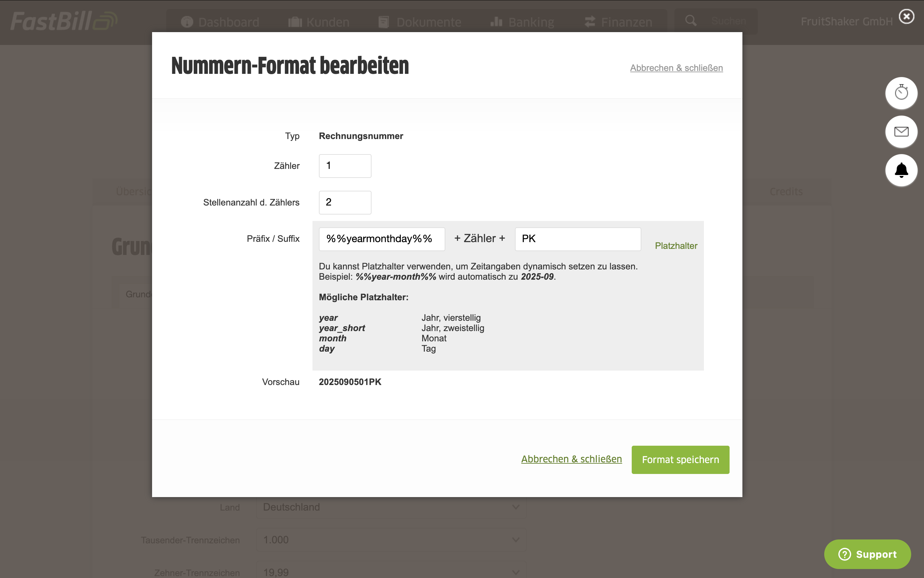This screenshot has width=924, height=578.
Task: Open the Land dropdown showing Deutschland
Action: 391,507
